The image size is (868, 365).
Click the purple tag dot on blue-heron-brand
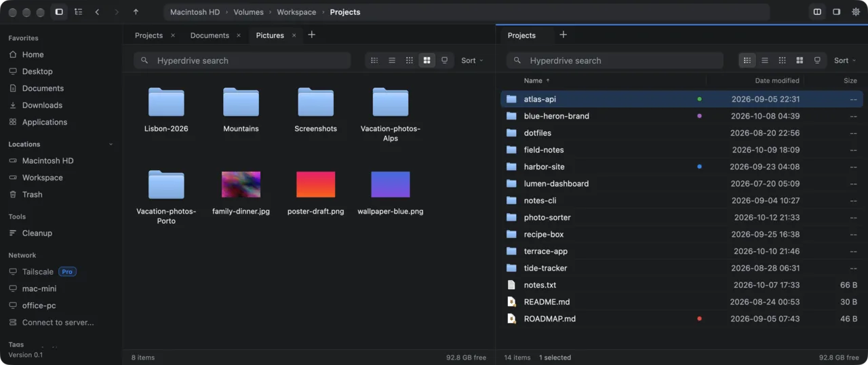pyautogui.click(x=699, y=116)
